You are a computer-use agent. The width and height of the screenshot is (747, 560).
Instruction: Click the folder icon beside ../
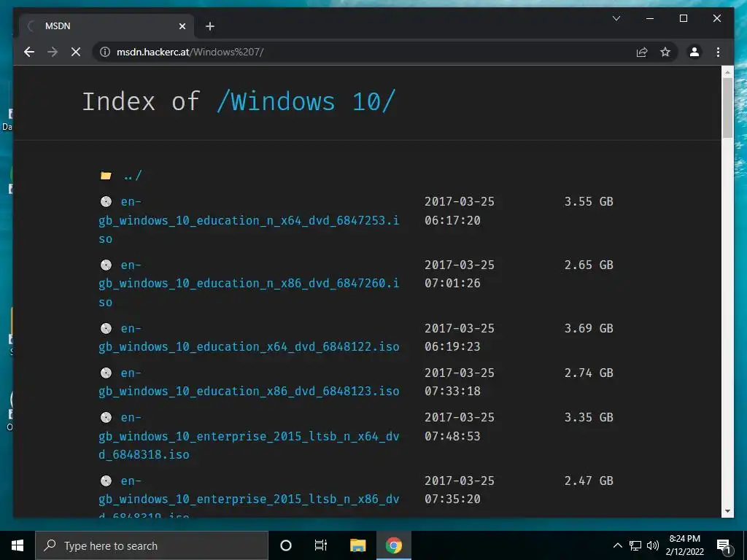click(x=106, y=176)
